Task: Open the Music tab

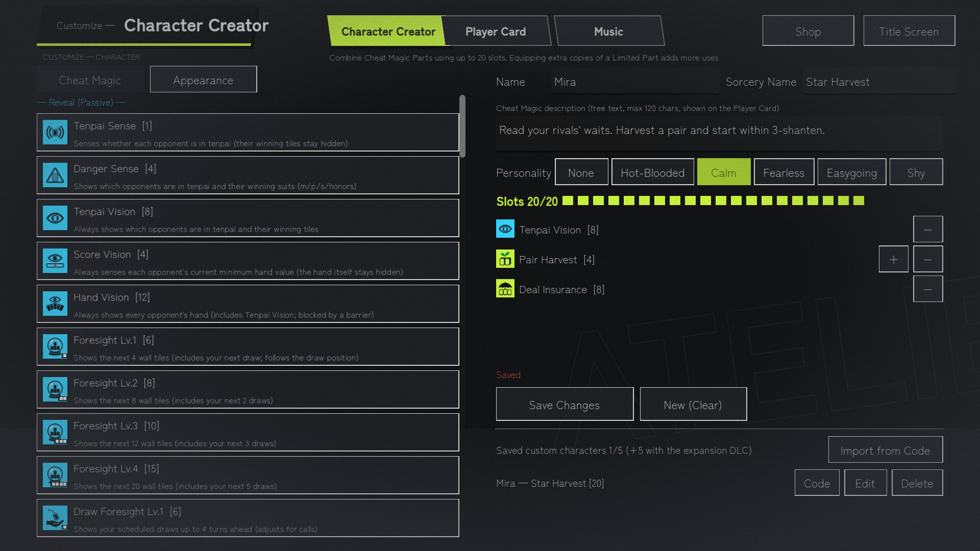Action: (x=609, y=31)
